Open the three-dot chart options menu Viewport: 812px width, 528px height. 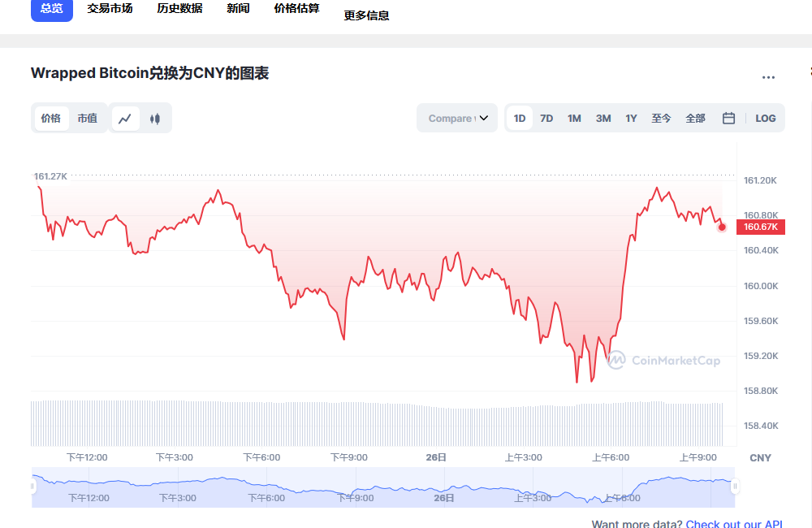click(x=768, y=77)
